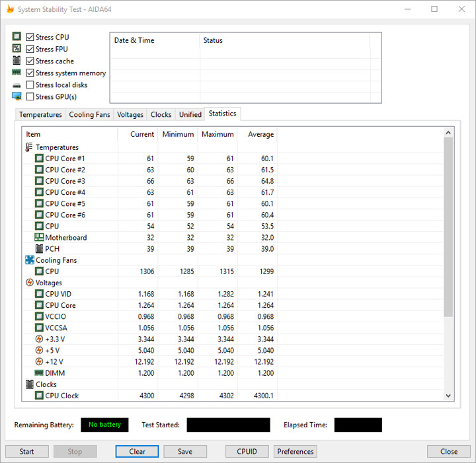The height and width of the screenshot is (463, 476).
Task: Switch to the Temperatures tab
Action: click(x=40, y=115)
